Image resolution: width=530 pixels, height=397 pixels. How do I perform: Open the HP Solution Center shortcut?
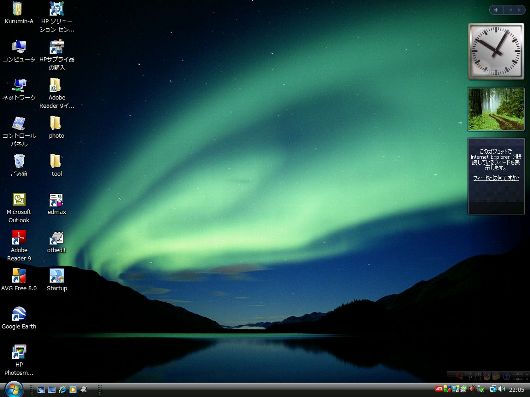[56, 17]
